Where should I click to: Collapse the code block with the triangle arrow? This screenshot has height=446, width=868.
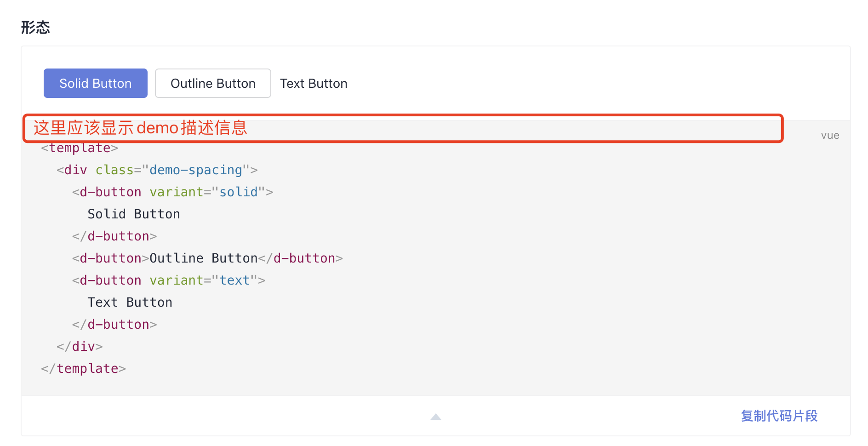click(x=435, y=417)
